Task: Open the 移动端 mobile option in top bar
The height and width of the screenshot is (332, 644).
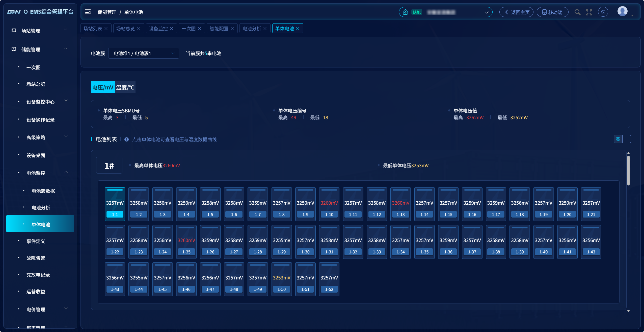Action: tap(552, 12)
